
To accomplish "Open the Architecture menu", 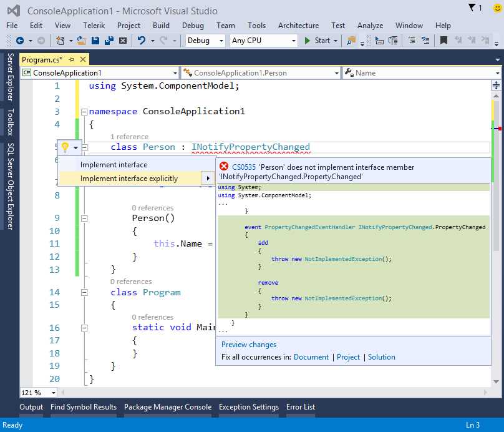I will (x=298, y=26).
